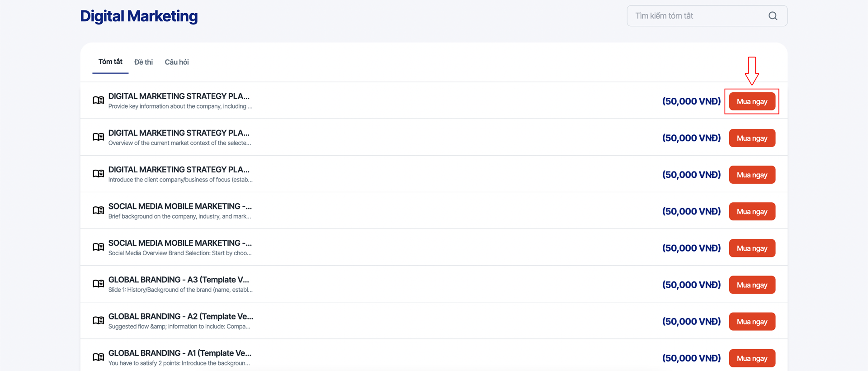Focus the "Tìm kiếm tóm tắt" search field
Viewport: 868px width, 371px height.
click(696, 16)
